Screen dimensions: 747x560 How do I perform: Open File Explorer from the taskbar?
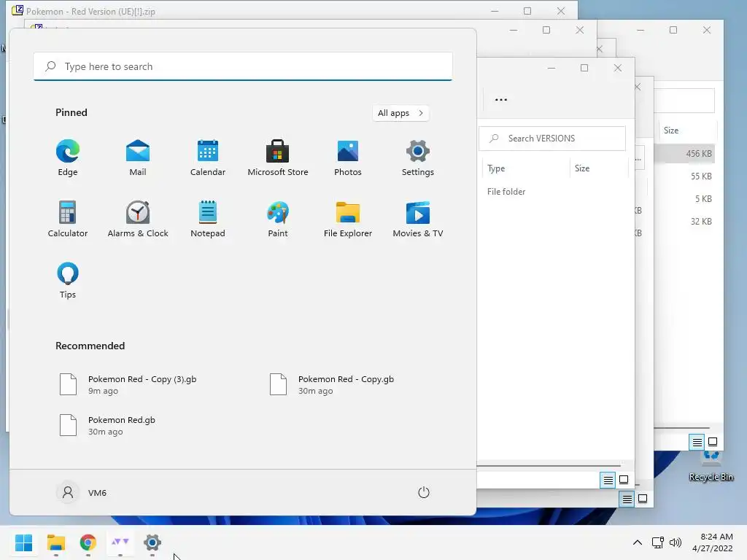pos(55,542)
